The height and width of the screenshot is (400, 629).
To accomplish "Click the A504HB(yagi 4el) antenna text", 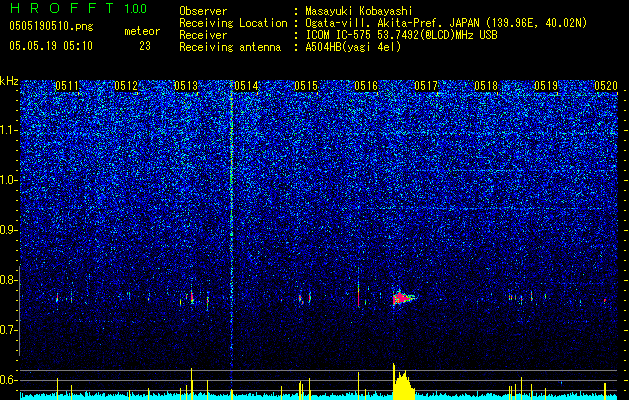I will [x=353, y=47].
